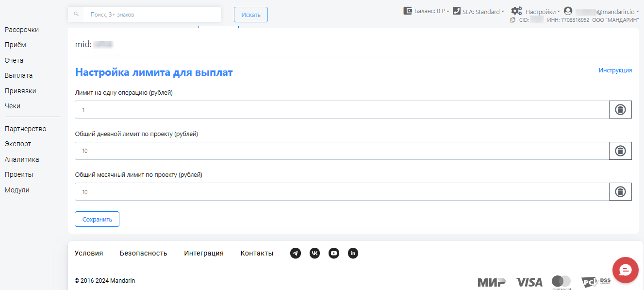Expand the Баланс dropdown
644x290 pixels.
[x=427, y=11]
